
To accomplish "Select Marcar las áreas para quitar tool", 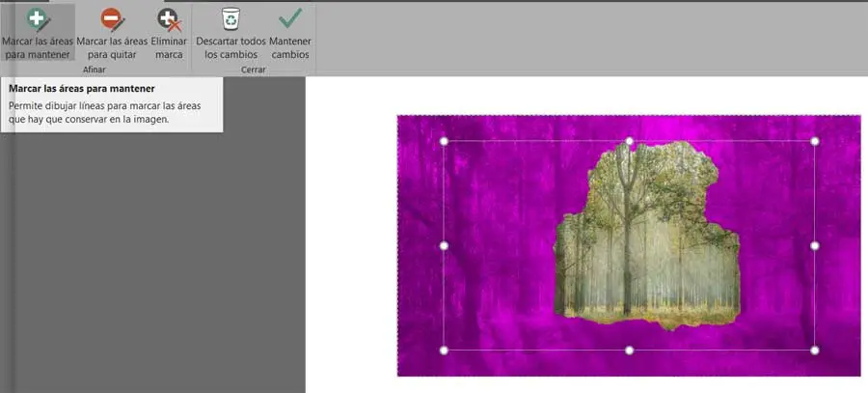I will click(x=113, y=33).
